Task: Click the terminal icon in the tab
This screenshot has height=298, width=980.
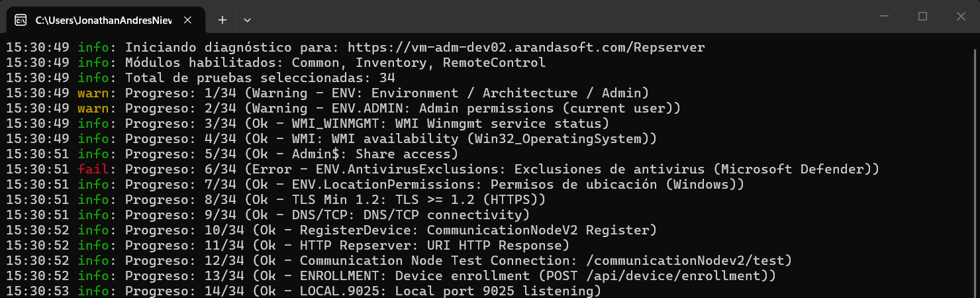Action: pyautogui.click(x=21, y=20)
